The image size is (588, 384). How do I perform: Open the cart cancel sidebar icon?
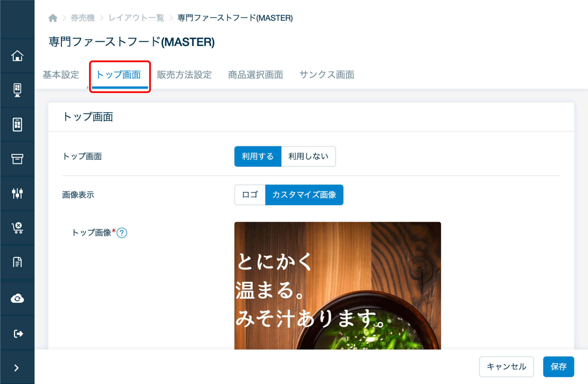click(17, 228)
